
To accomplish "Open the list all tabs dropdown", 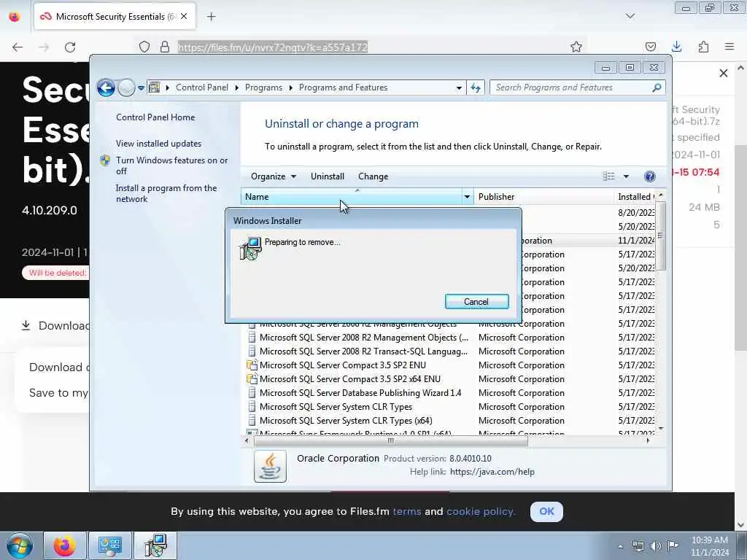I will [630, 16].
